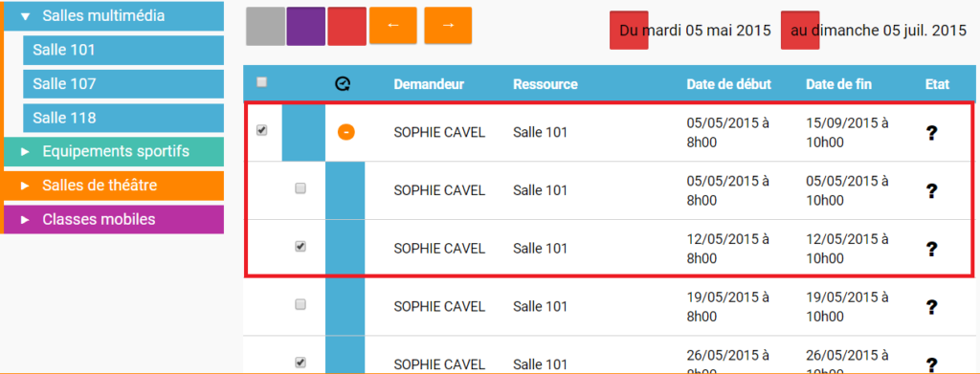Click question mark status of 15/09/2015 row
Viewport: 980px width, 374px height.
931,133
